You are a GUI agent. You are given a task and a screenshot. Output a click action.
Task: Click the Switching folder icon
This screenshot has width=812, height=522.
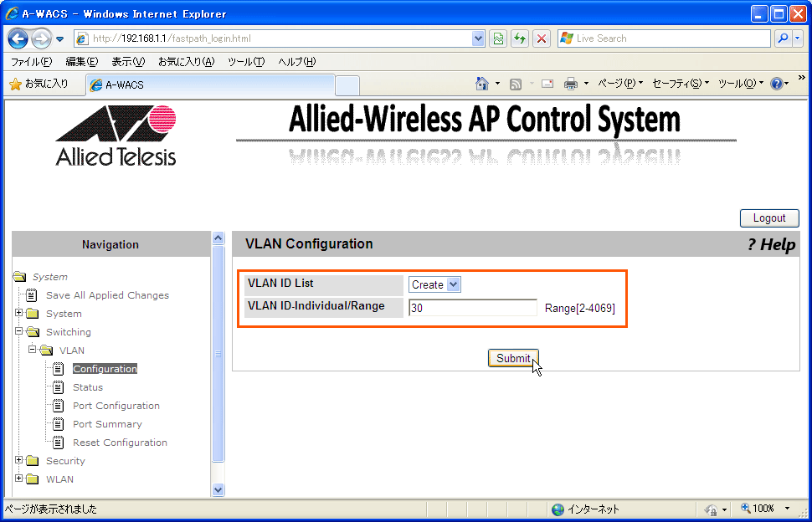click(33, 331)
